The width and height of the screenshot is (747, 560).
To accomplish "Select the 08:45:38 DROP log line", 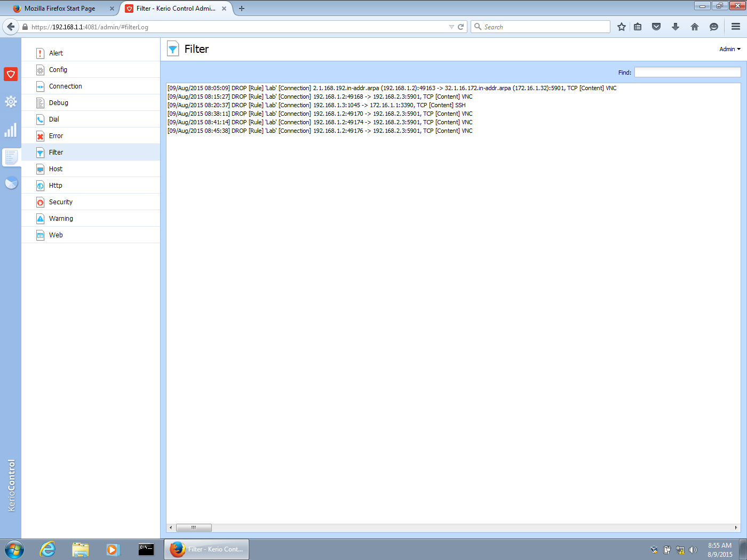I will (320, 131).
